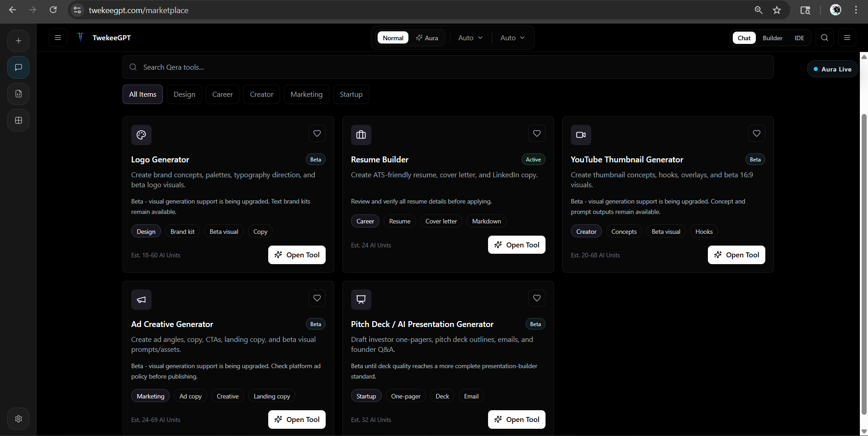
Task: Select the Chat tab
Action: [x=744, y=38]
